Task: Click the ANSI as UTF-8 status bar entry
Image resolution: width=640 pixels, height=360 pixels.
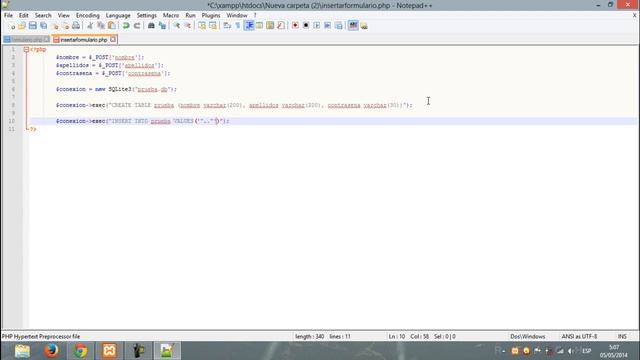Action: pos(579,337)
